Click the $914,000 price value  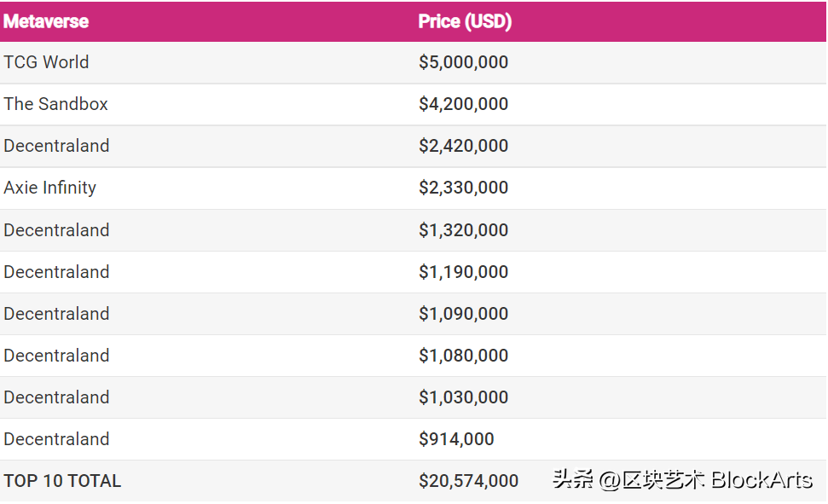click(x=456, y=439)
